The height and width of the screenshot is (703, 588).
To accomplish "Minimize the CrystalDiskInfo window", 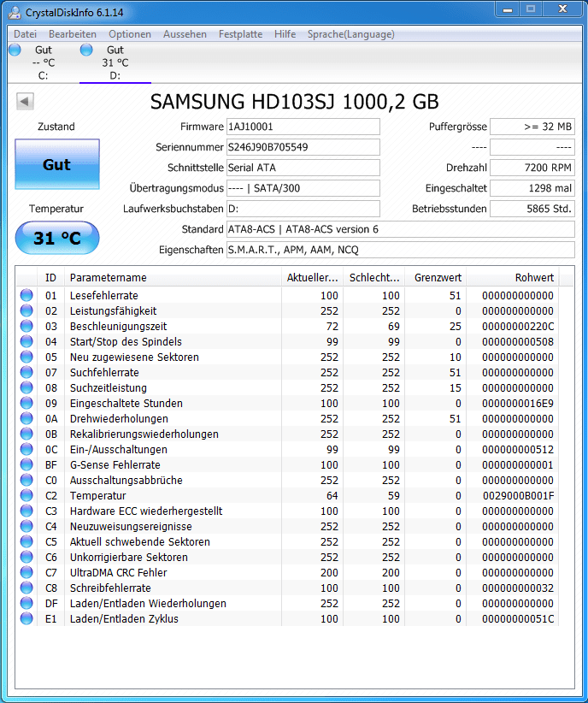I will (x=508, y=9).
